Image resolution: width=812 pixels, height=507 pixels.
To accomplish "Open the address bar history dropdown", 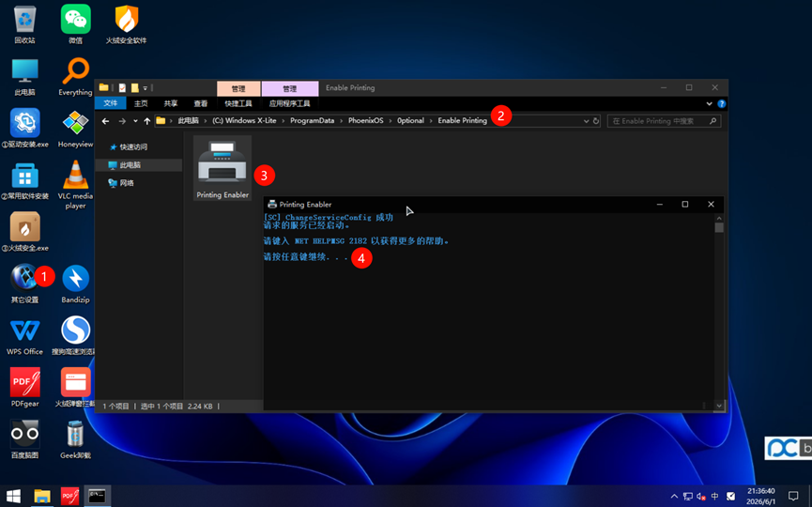I will coord(586,121).
